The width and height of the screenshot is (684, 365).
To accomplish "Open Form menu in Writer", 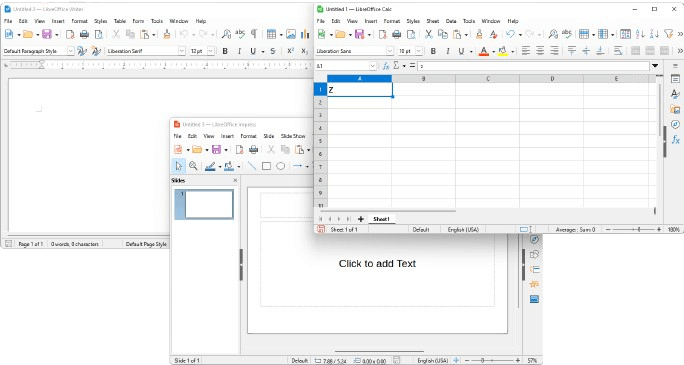I will coord(138,21).
